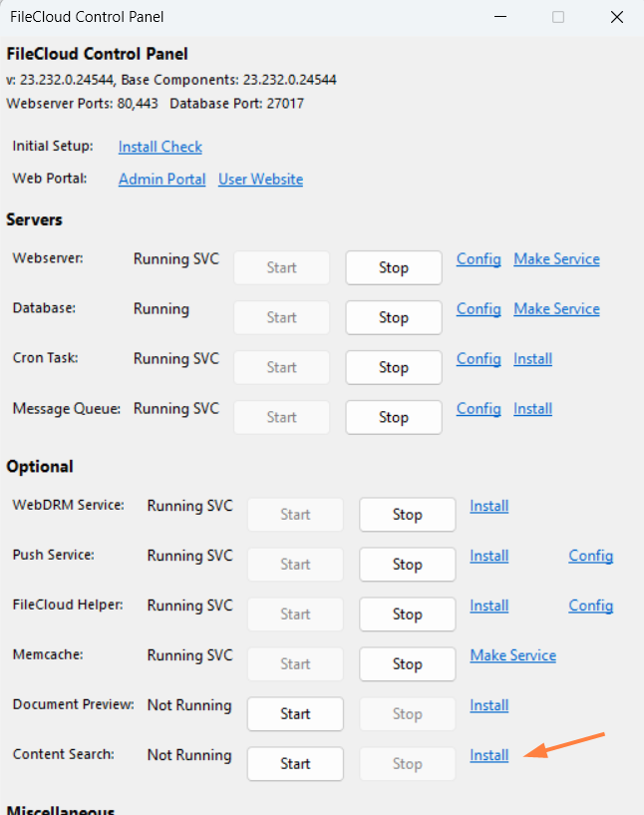Click Make Service for Database

coord(556,309)
